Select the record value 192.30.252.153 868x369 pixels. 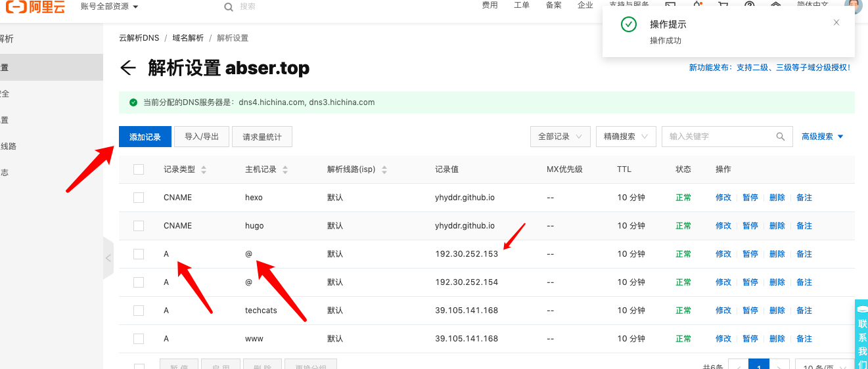tap(467, 254)
